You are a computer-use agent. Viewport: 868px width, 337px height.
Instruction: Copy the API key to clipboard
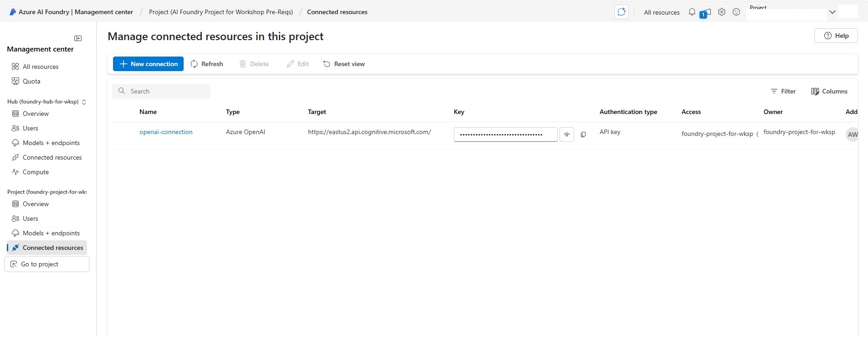click(x=583, y=135)
